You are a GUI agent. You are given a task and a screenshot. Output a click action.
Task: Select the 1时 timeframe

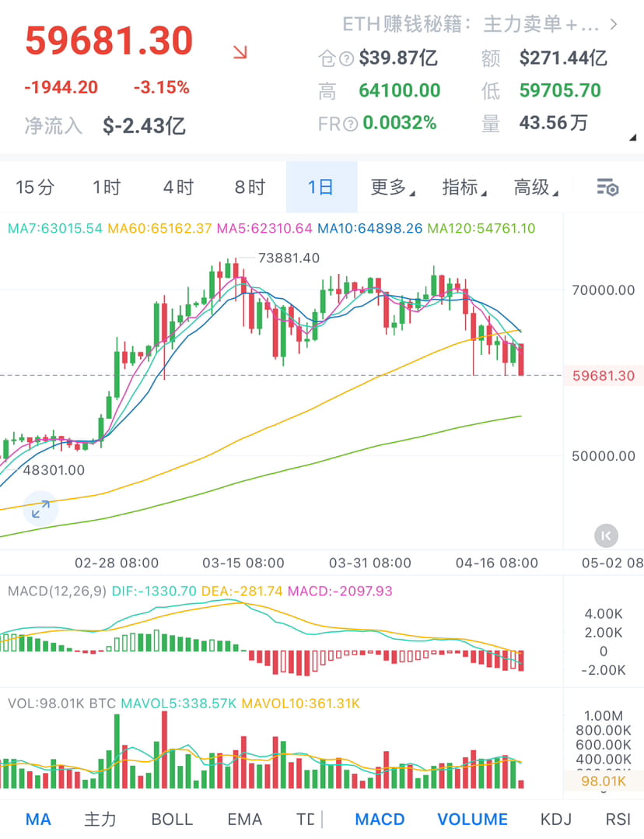tap(107, 187)
